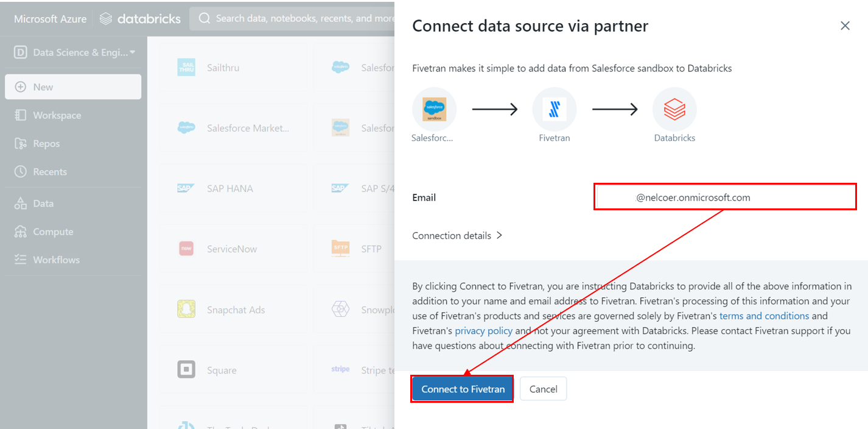Open Fivetran terms and conditions link

[x=764, y=316]
